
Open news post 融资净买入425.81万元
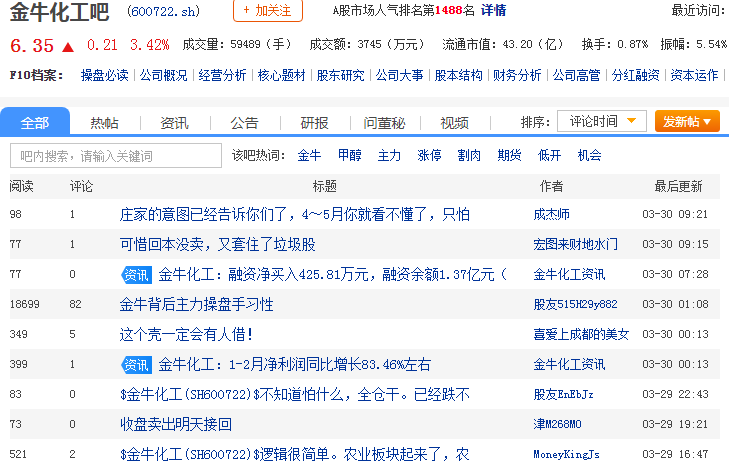(332, 274)
